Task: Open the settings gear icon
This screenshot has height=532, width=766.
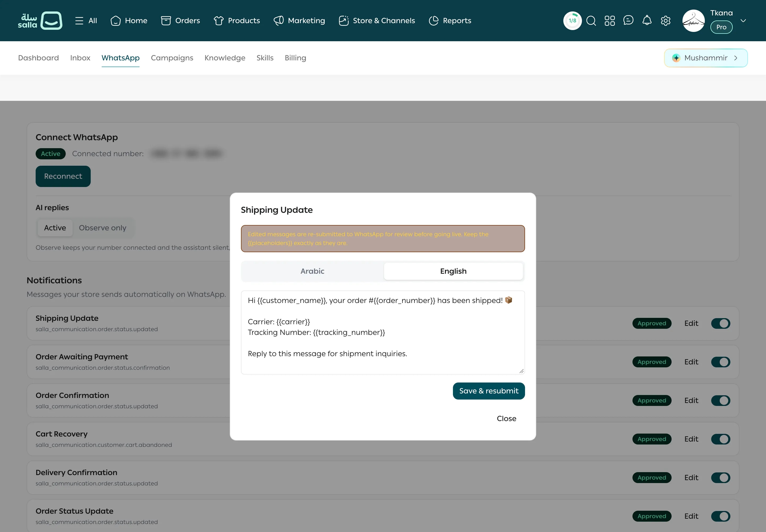Action: 666,21
